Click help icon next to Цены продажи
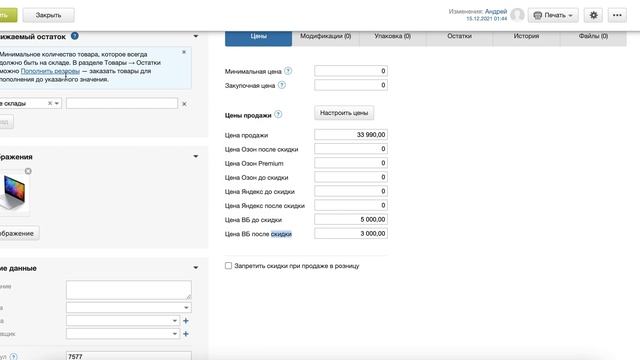The width and height of the screenshot is (640, 360). tap(278, 115)
